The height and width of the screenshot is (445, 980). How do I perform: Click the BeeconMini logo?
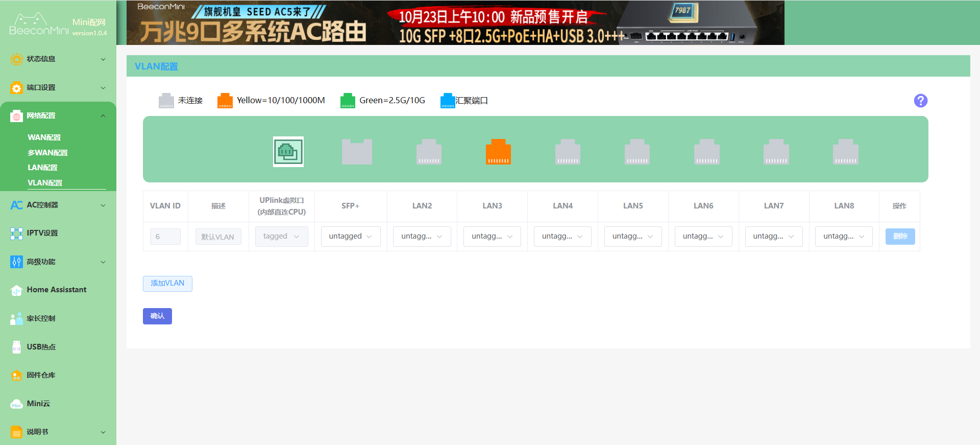[x=39, y=25]
